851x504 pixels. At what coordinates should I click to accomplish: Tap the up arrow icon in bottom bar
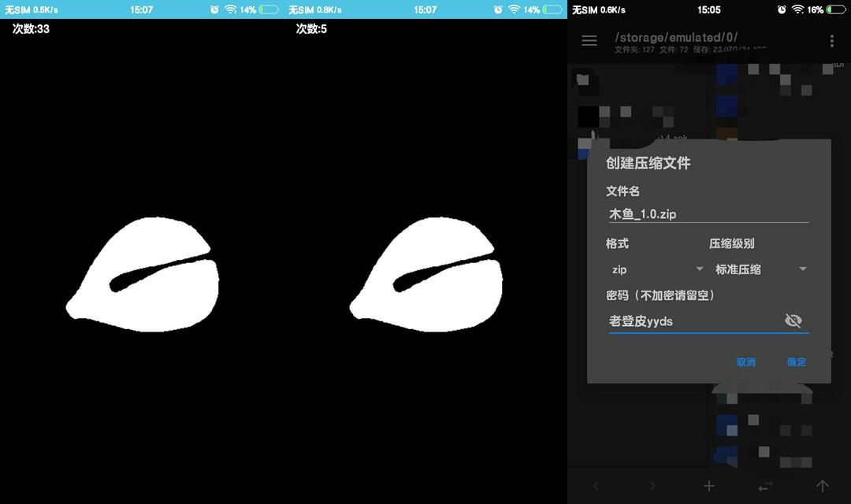tap(823, 486)
